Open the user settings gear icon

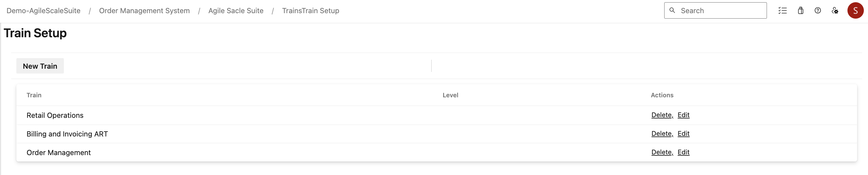pyautogui.click(x=835, y=11)
